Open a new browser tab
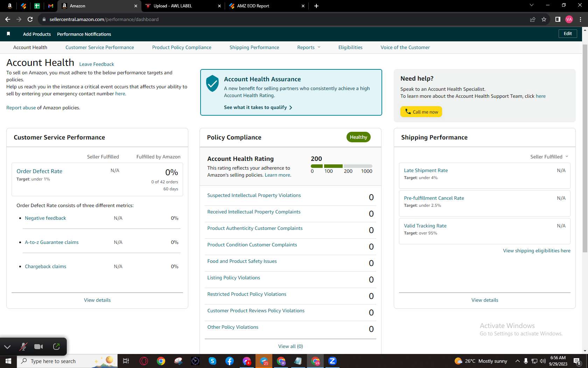Image resolution: width=588 pixels, height=368 pixels. [316, 6]
